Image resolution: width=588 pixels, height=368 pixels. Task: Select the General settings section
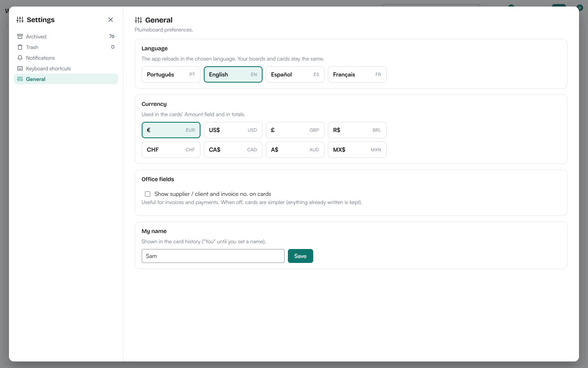(x=66, y=79)
